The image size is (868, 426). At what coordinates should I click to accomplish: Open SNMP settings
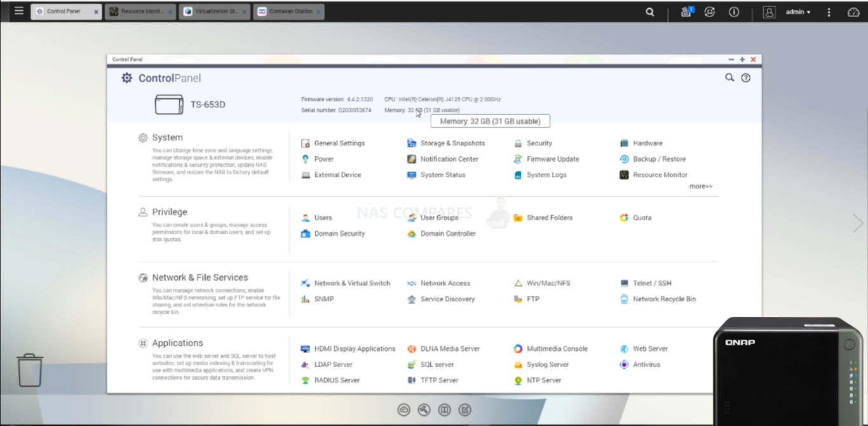coord(317,299)
